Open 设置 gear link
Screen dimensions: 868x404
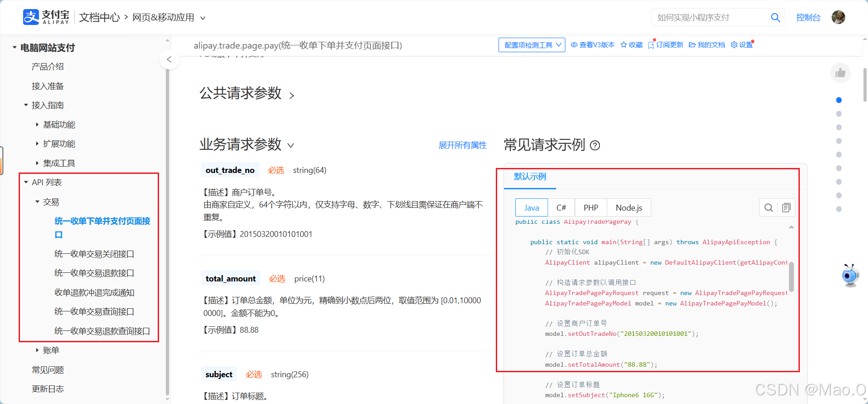tap(742, 45)
